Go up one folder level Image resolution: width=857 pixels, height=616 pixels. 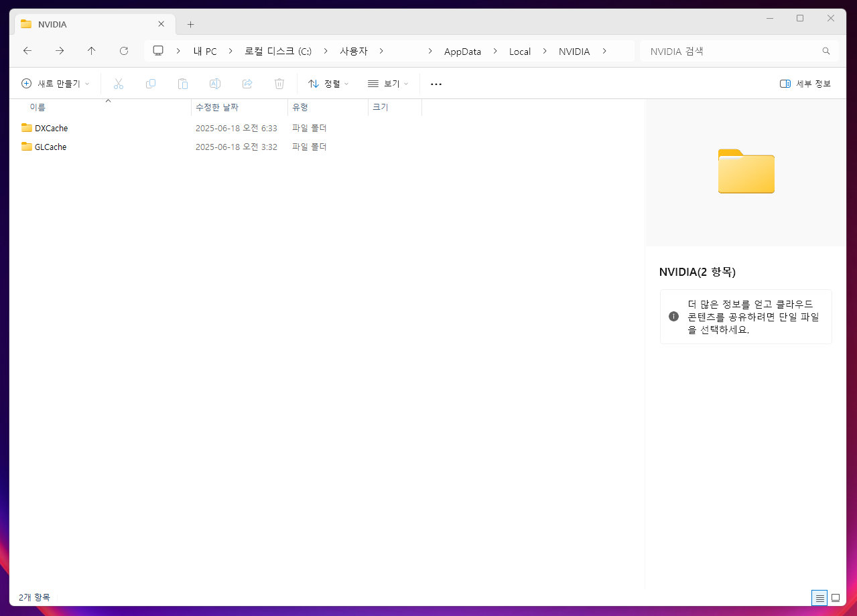pyautogui.click(x=92, y=51)
